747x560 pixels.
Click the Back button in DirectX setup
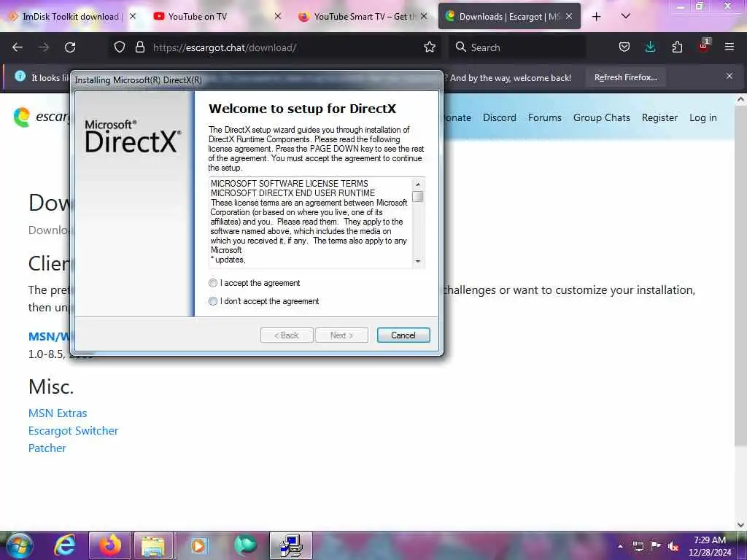tap(286, 335)
